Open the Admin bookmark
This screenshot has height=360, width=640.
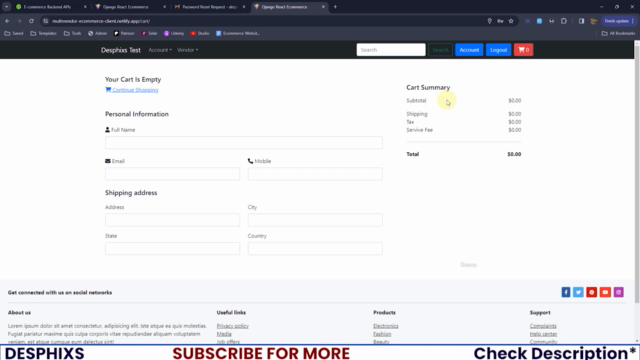[x=97, y=33]
